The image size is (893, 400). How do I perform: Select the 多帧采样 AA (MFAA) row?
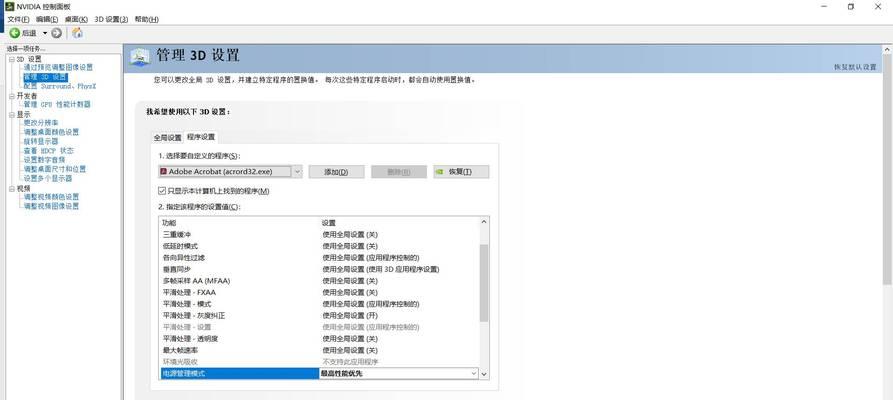[x=319, y=281]
